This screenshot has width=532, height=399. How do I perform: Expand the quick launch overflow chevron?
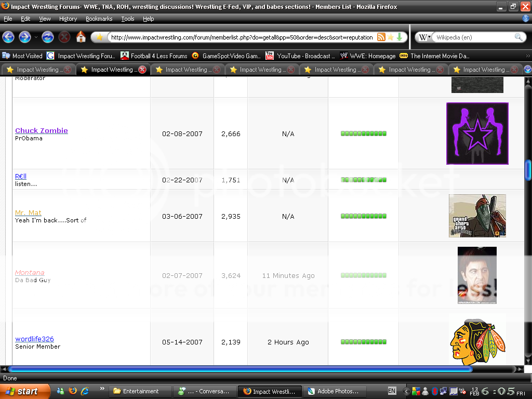[x=102, y=388]
